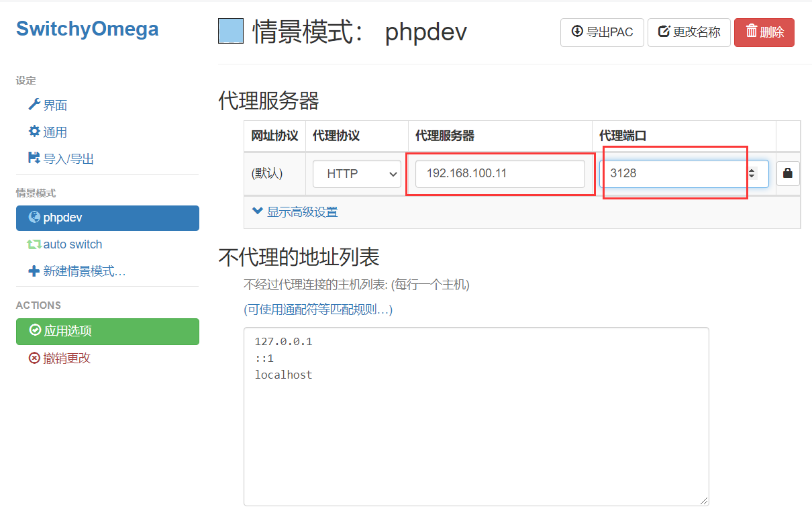Click the globe icon on phpdev
812x517 pixels.
(34, 218)
